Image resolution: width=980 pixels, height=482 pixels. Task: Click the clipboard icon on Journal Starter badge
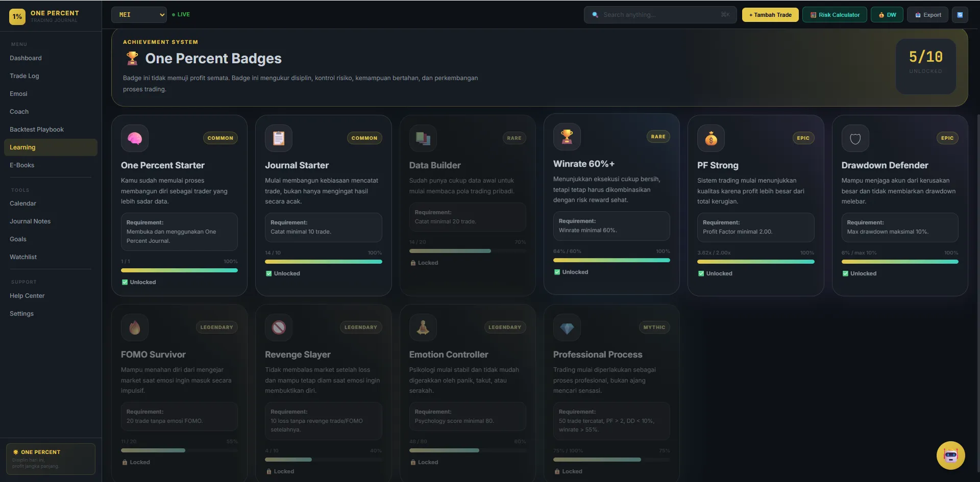(279, 138)
